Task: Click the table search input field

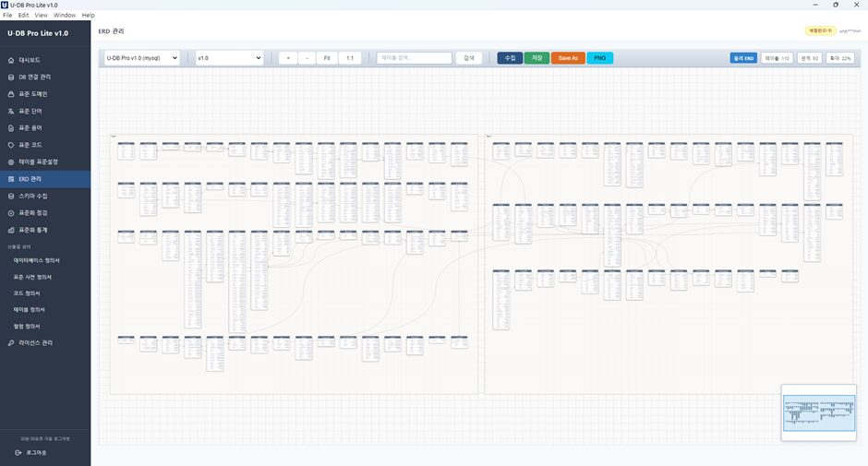Action: coord(415,58)
